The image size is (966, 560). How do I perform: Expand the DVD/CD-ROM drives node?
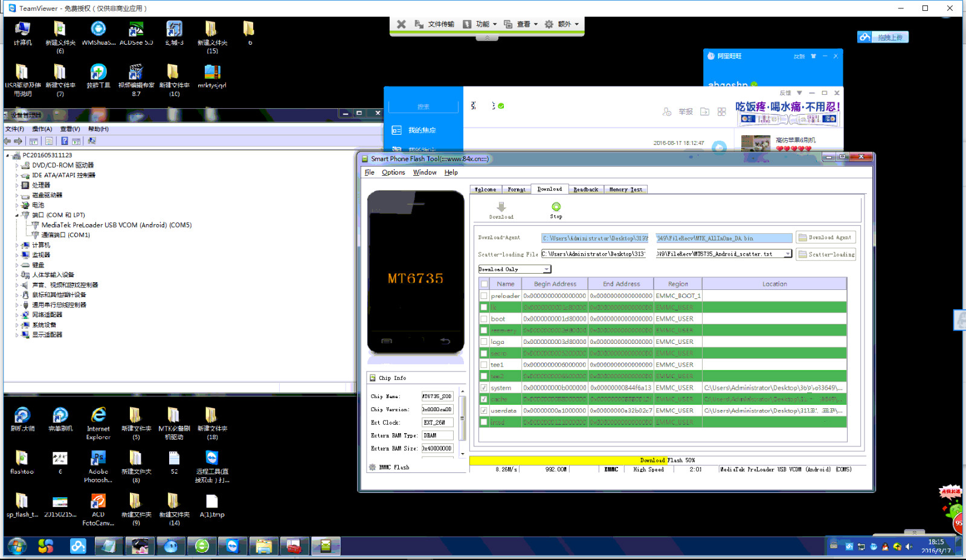pyautogui.click(x=17, y=166)
